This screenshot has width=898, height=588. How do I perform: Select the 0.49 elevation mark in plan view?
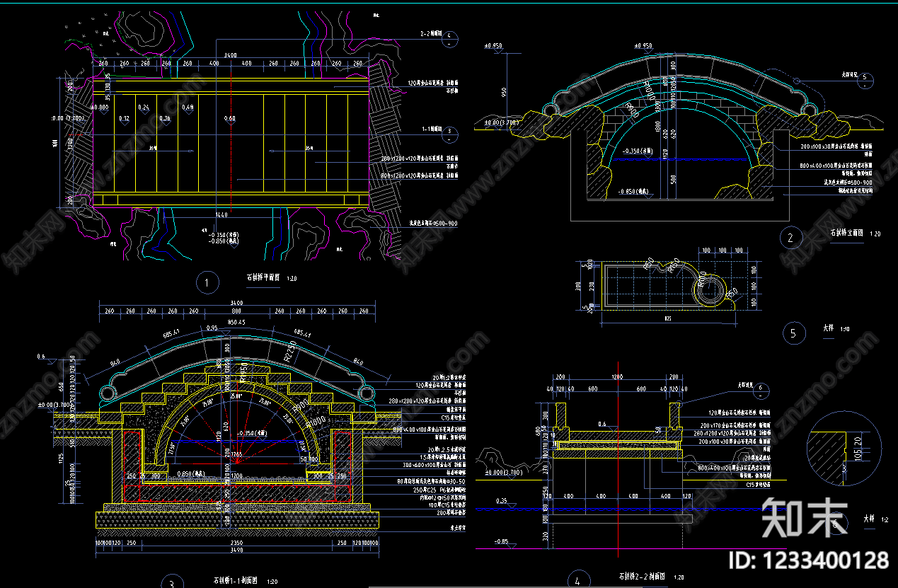[x=188, y=108]
